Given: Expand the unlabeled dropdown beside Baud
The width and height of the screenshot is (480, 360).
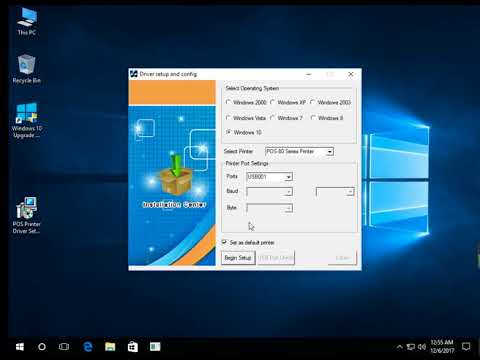Looking at the screenshot, I should (x=350, y=192).
